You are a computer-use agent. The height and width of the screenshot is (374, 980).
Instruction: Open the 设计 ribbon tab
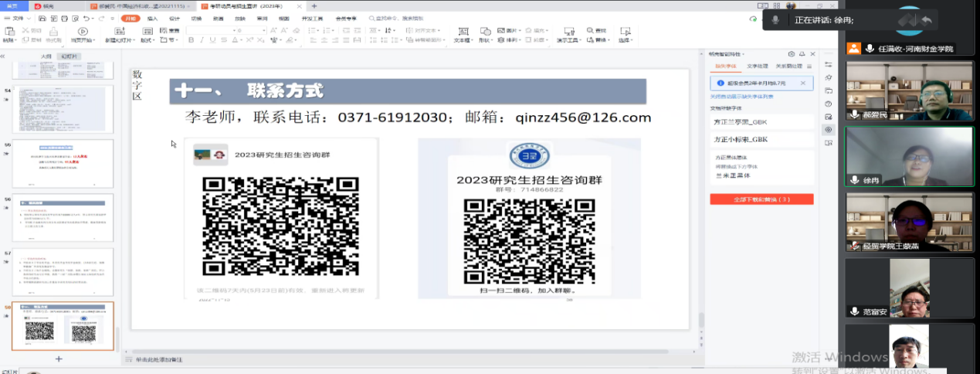175,18
